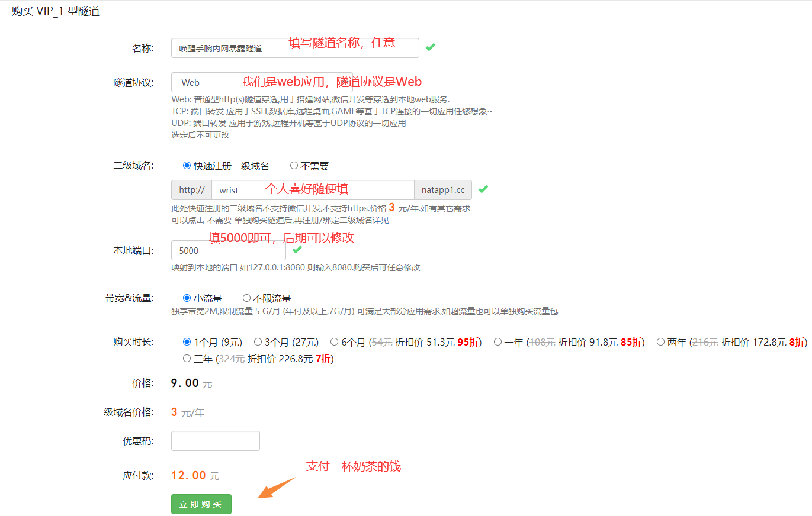Choose the 小流量 bandwidth option
This screenshot has height=516, width=812.
click(187, 298)
